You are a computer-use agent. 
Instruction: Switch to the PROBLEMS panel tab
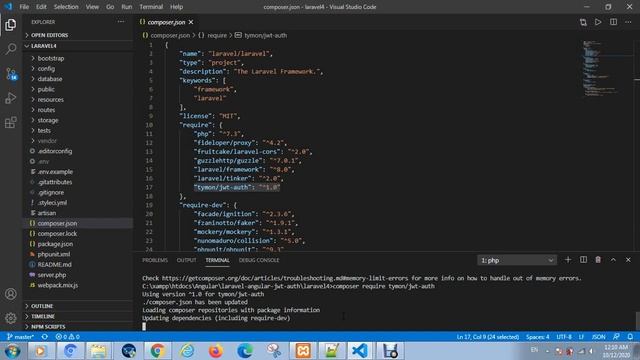pyautogui.click(x=155, y=260)
